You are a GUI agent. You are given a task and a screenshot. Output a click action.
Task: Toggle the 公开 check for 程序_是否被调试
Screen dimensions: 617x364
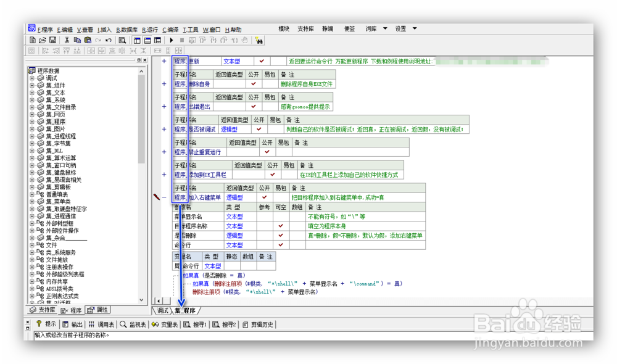pos(259,129)
